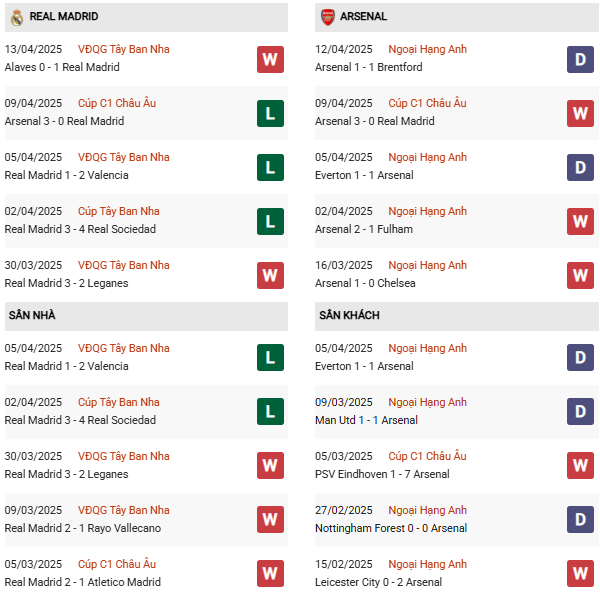The width and height of the screenshot is (600, 593).
Task: Select the Real Madrid 2 - 1 Rayo Vallecano match
Action: (82, 528)
